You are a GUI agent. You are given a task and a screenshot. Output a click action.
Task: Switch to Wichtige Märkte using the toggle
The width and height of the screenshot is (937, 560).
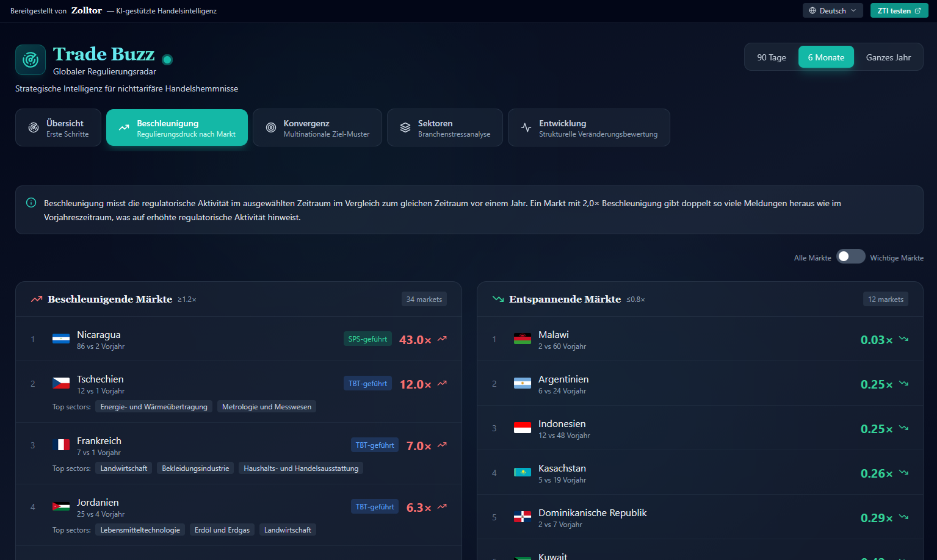[851, 256]
